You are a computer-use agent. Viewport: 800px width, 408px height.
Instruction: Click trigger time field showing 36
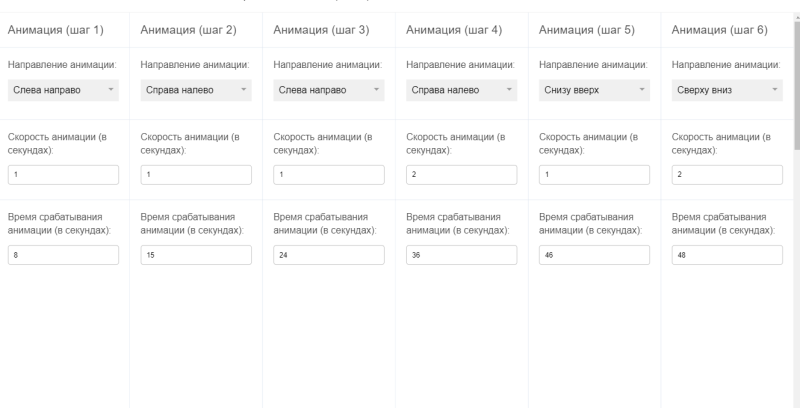coord(462,254)
